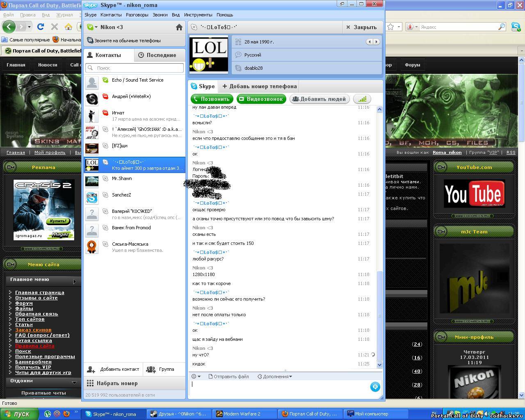Click the chat message input box
Screen dimensions: 525x420
click(280, 389)
